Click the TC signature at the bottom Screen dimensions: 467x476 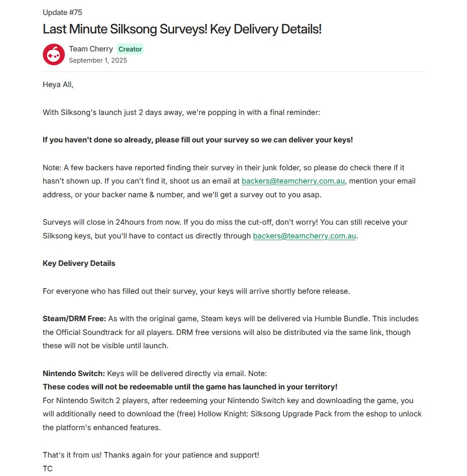click(48, 469)
